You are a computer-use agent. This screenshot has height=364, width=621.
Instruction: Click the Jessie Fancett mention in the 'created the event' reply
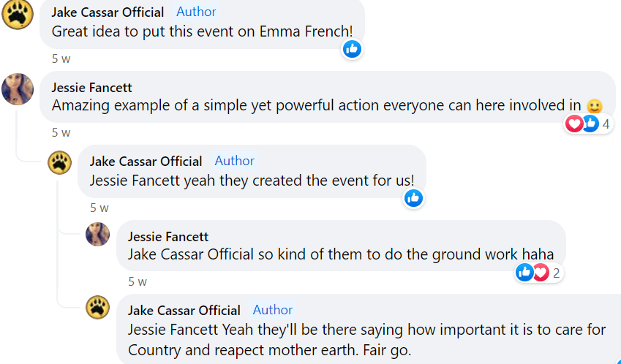[x=132, y=181]
